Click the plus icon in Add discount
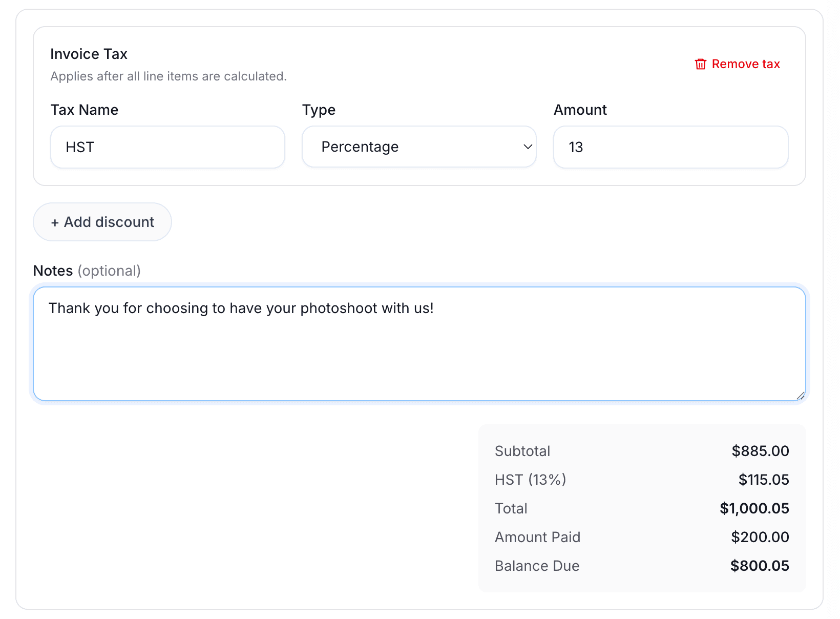The height and width of the screenshot is (619, 840). click(x=55, y=223)
